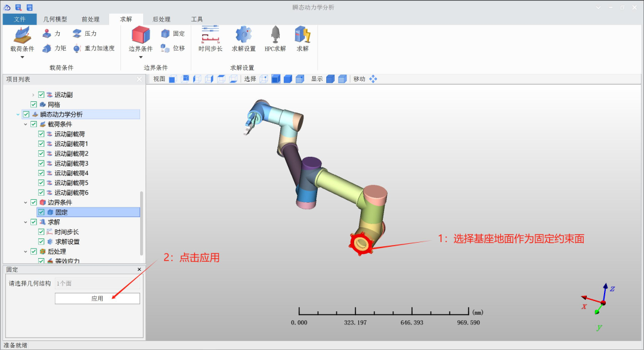
Task: Collapse the 瞬态动力学分析 tree node
Action: [x=18, y=114]
